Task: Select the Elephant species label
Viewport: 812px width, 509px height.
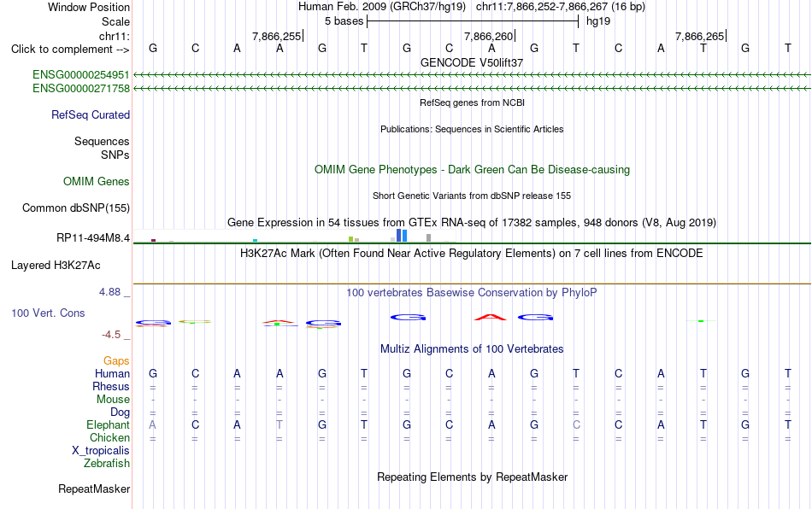Action: tap(108, 424)
